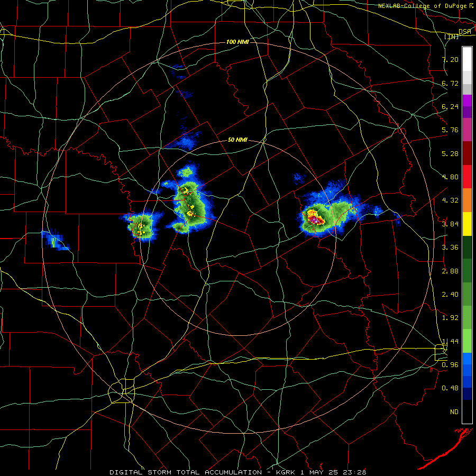Click the 5.28 legend value

[x=450, y=153]
